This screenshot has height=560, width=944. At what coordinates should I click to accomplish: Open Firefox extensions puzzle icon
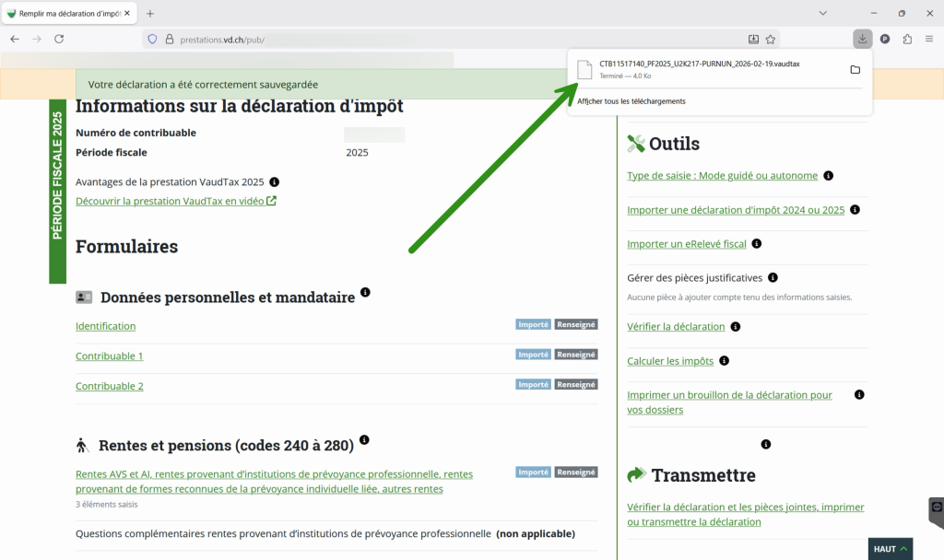point(907,39)
